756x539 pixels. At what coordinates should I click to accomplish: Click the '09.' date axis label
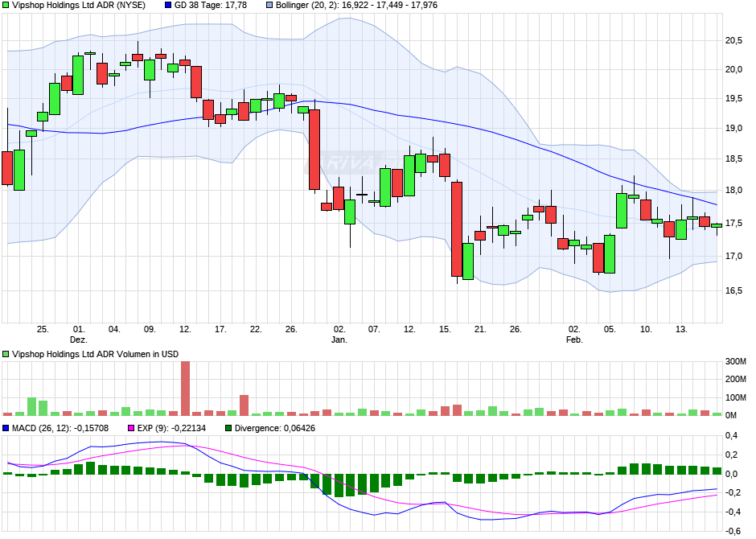(x=150, y=329)
